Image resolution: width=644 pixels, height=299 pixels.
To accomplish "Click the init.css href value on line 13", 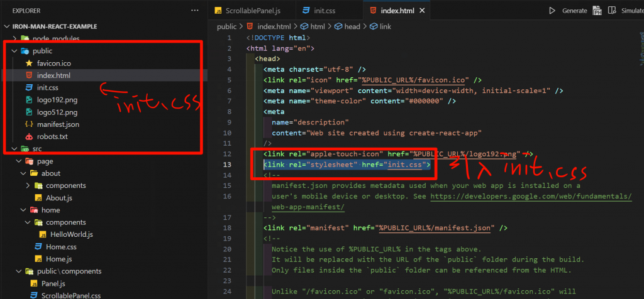I will (x=406, y=165).
